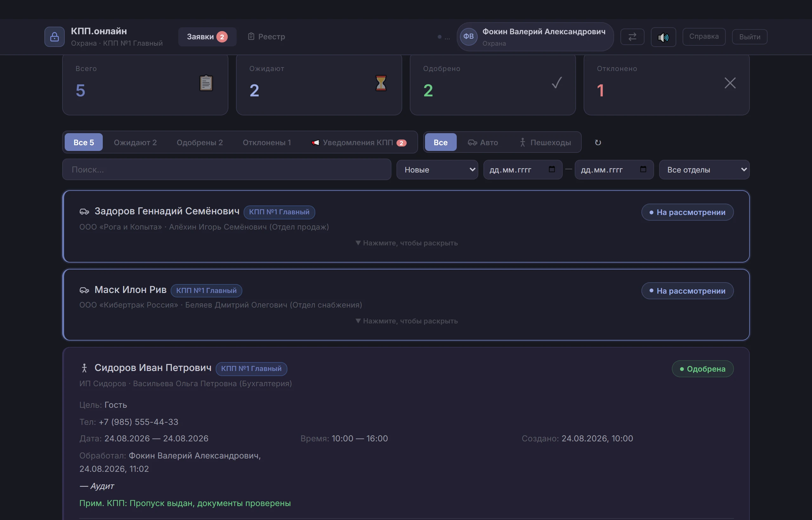
Task: Click the cross icon in Отклонено card
Action: point(730,83)
